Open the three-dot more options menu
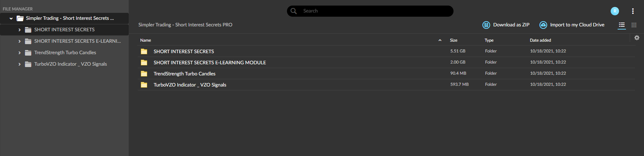 (633, 11)
